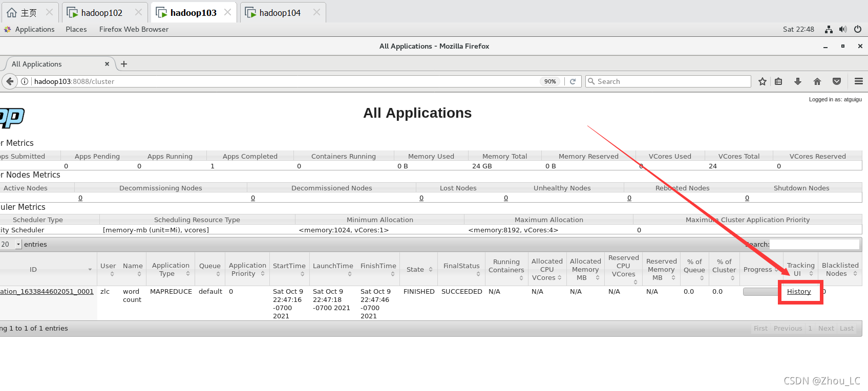Select the hadoop103 VM tab
The width and height of the screenshot is (868, 391).
pos(193,13)
